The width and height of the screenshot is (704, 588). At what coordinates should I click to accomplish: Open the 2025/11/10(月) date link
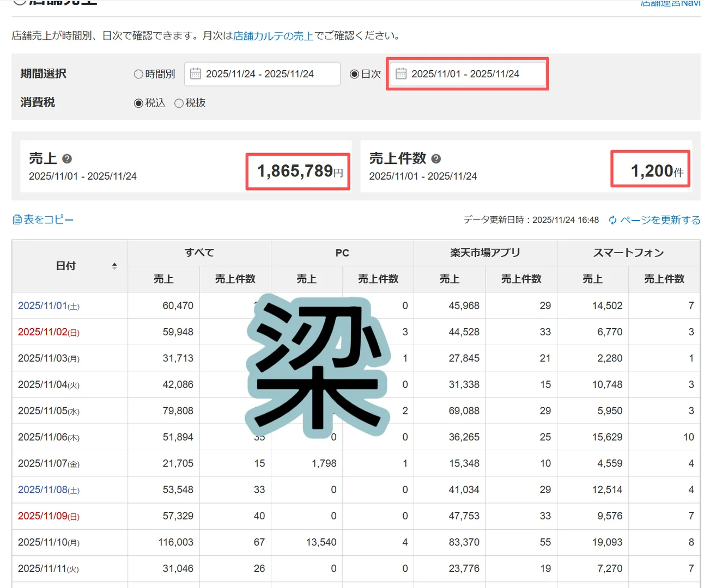[x=48, y=543]
